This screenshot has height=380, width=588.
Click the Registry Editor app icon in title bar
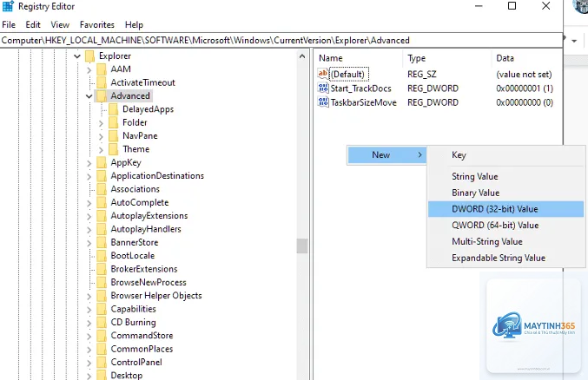coord(8,6)
